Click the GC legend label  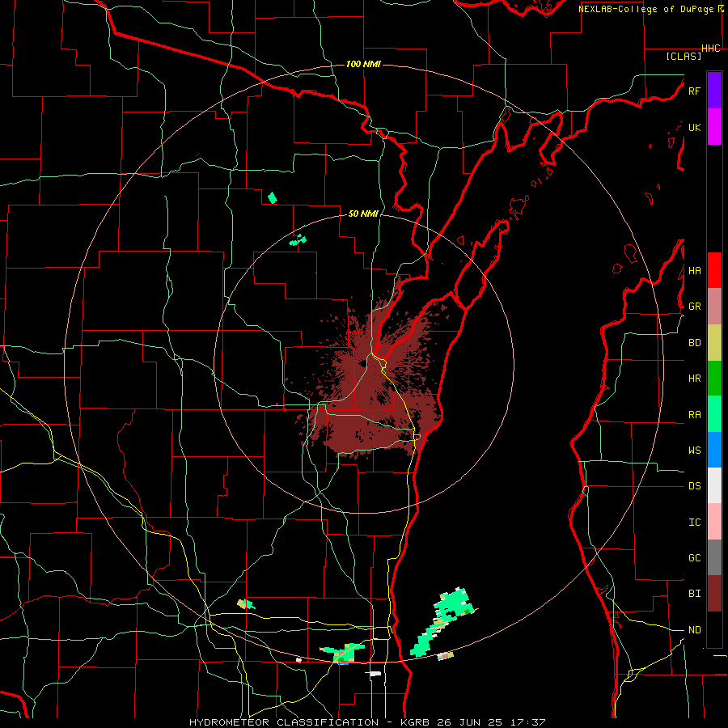(694, 558)
